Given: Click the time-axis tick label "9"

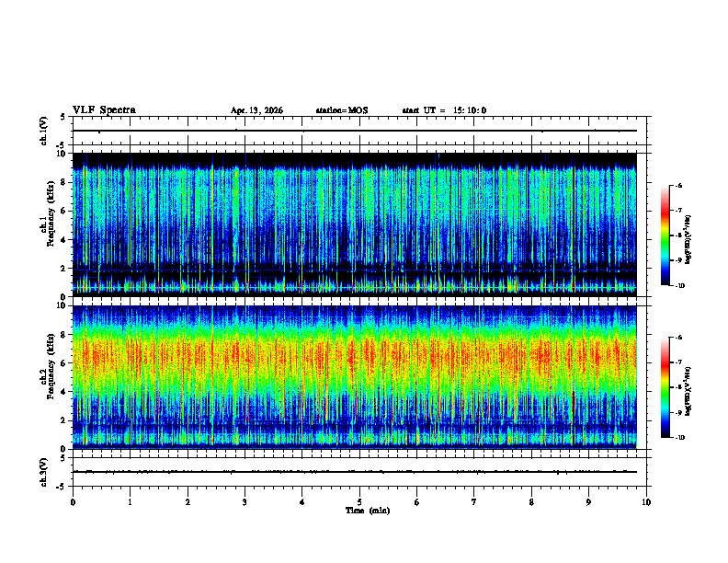Looking at the screenshot, I should point(588,502).
